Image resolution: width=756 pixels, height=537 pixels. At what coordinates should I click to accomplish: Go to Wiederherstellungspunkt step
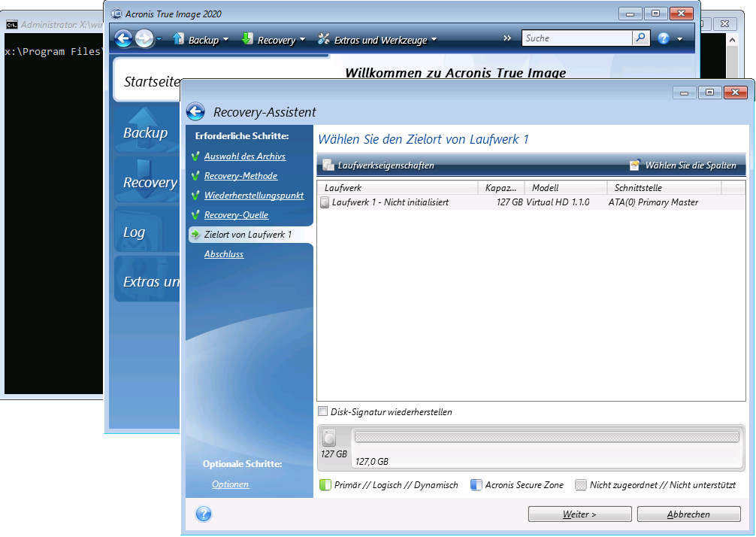pyautogui.click(x=253, y=196)
